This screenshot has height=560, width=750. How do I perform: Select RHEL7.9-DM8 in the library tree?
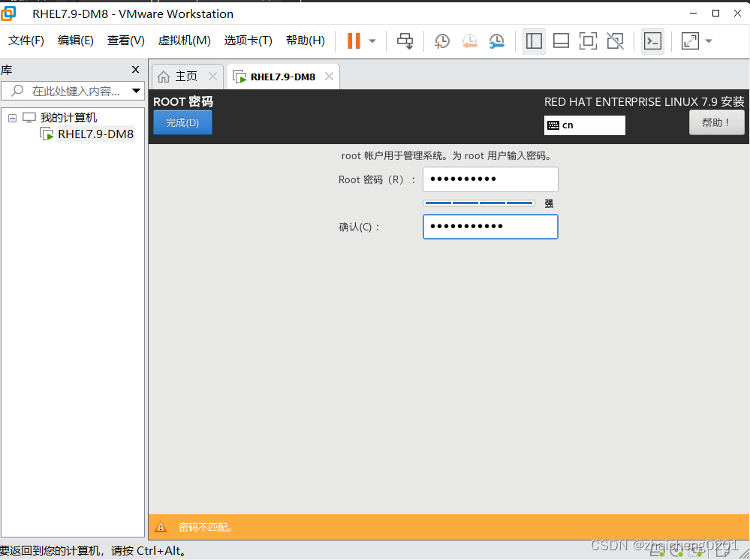[x=95, y=134]
